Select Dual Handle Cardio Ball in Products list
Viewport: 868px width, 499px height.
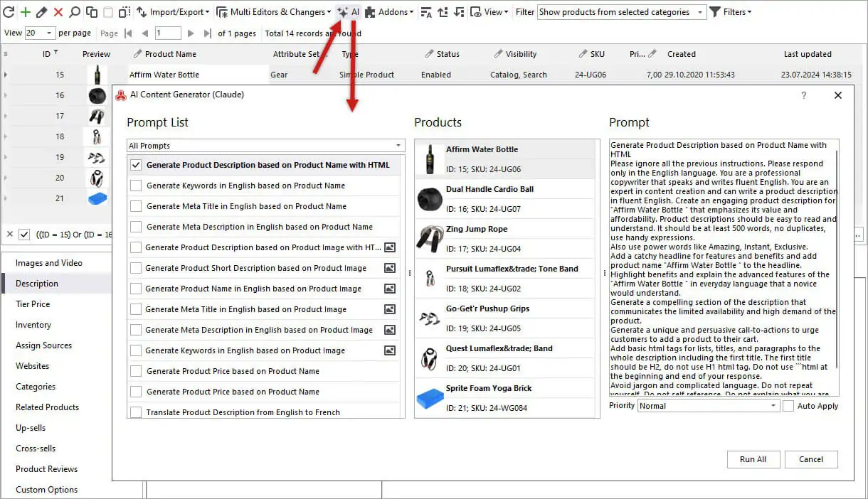(504, 198)
